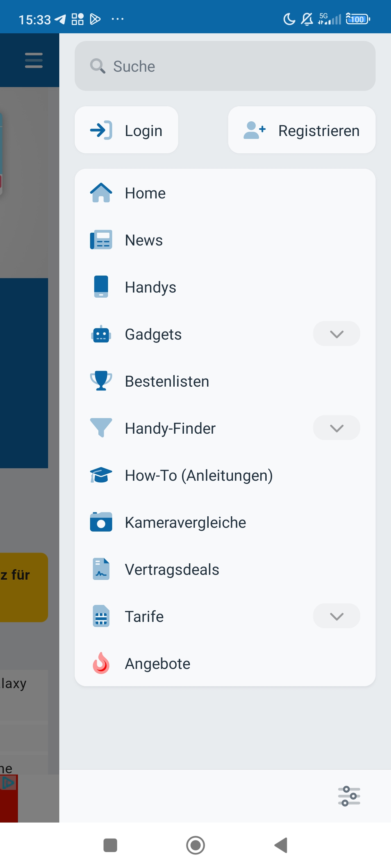Expand the Handy-Finder submenu chevron
This screenshot has height=868, width=391.
point(336,428)
